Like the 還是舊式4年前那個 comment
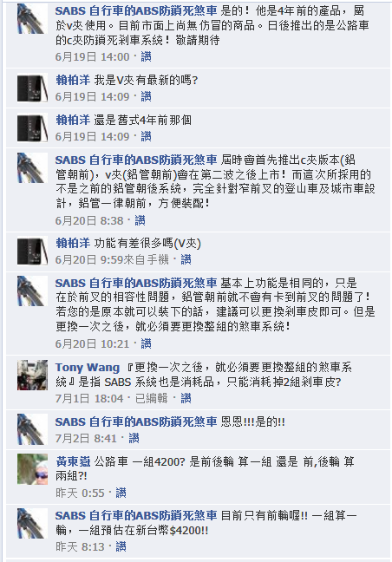The width and height of the screenshot is (392, 562). (x=146, y=136)
